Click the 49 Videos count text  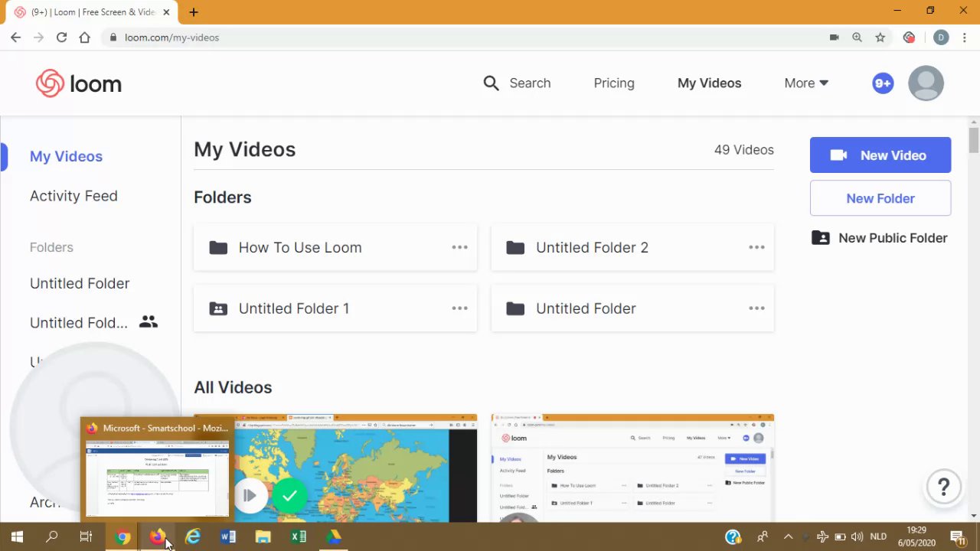[743, 150]
